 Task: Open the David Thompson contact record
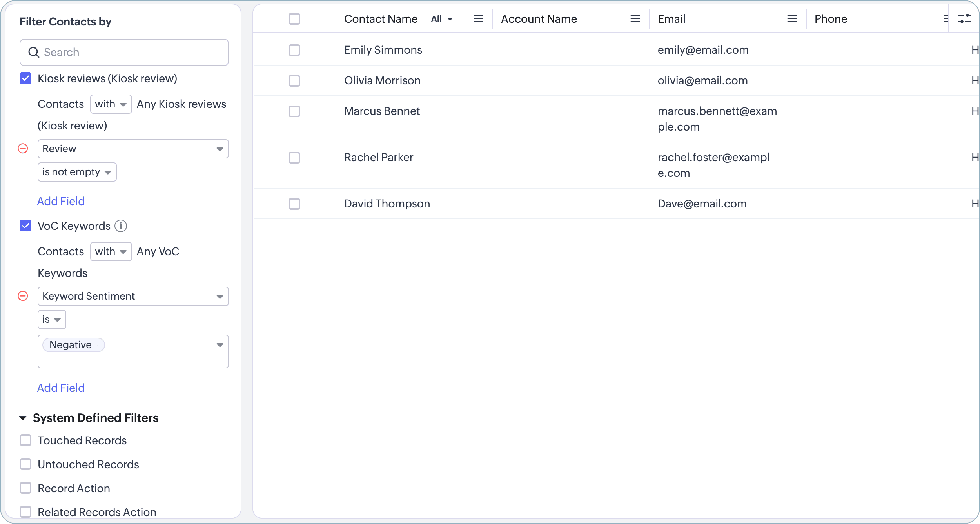click(x=387, y=204)
